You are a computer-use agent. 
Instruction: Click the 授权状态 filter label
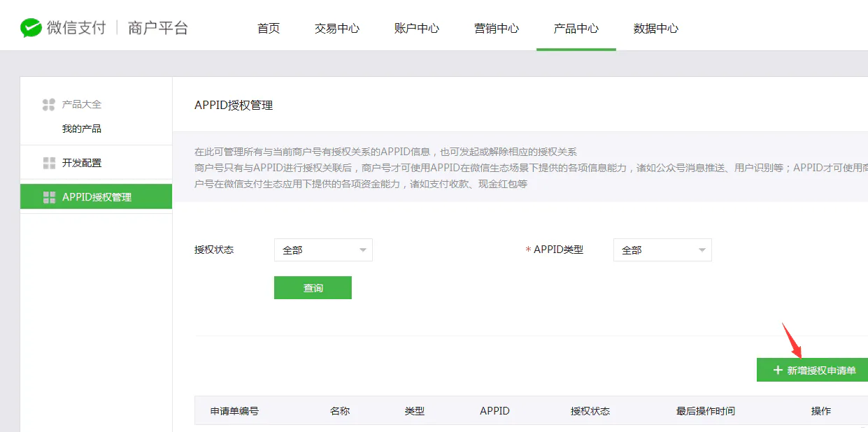click(214, 250)
